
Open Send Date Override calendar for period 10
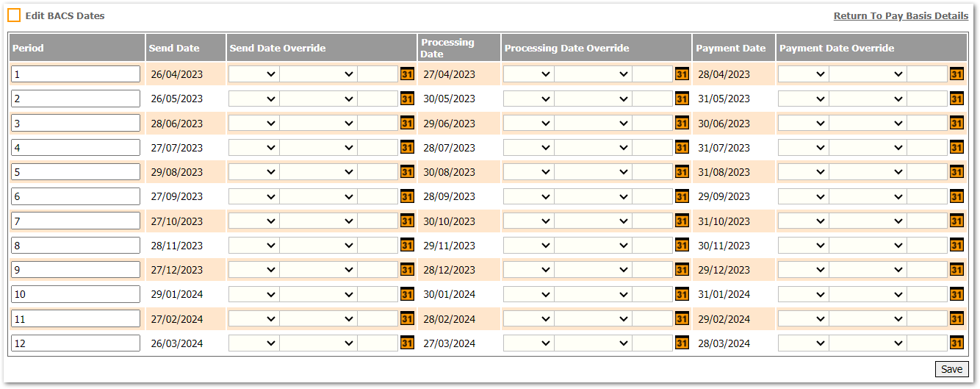click(x=407, y=294)
